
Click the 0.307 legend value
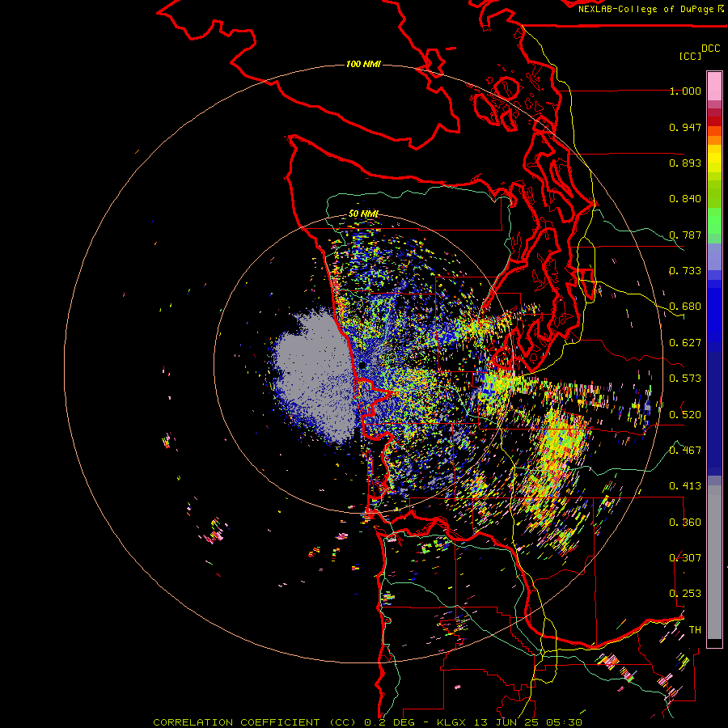point(685,558)
